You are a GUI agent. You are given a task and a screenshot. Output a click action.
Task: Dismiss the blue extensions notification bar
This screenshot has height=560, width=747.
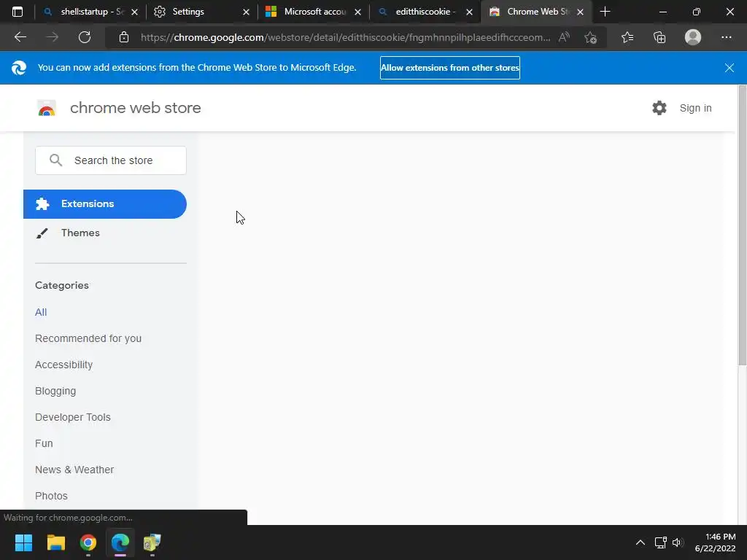[x=729, y=68]
